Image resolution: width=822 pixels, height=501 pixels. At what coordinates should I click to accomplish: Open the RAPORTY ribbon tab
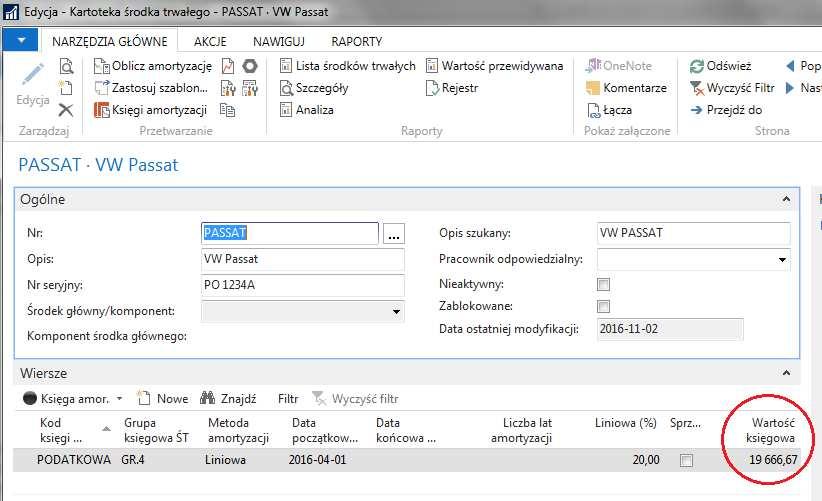(x=356, y=41)
